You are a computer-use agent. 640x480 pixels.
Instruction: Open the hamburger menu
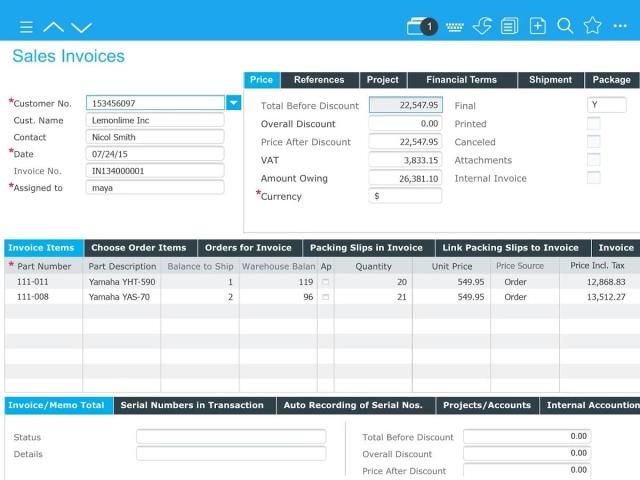click(26, 27)
